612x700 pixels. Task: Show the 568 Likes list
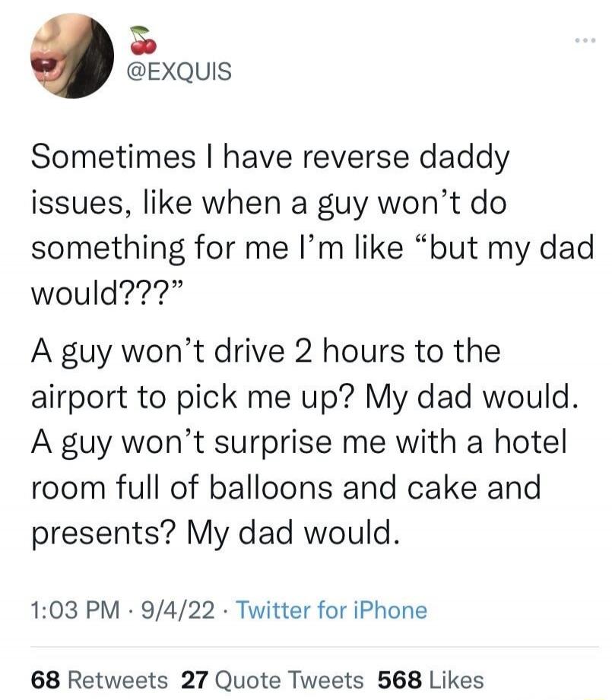(x=429, y=679)
